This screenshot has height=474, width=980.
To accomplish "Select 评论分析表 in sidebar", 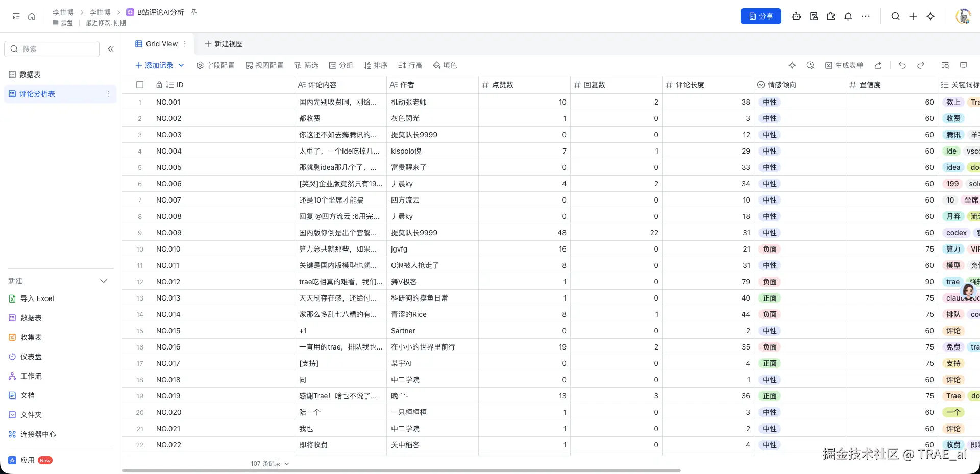I will click(x=60, y=94).
